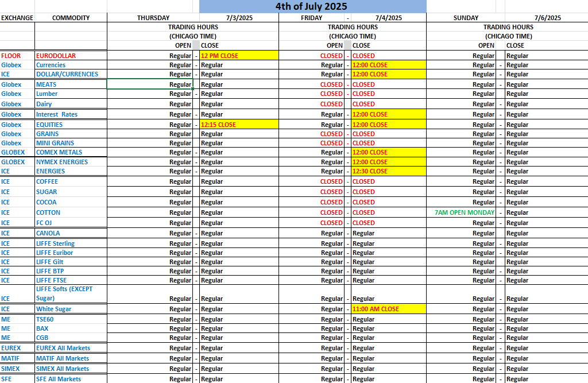Select the "MATIF All Markets" cell
The height and width of the screenshot is (383, 588).
pyautogui.click(x=71, y=359)
